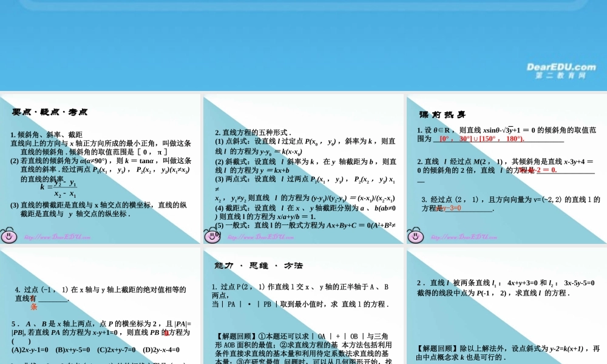Image resolution: width=607 pixels, height=364 pixels.
Task: Open the 能力·思维·方法 slide thumbnail
Action: (x=303, y=306)
